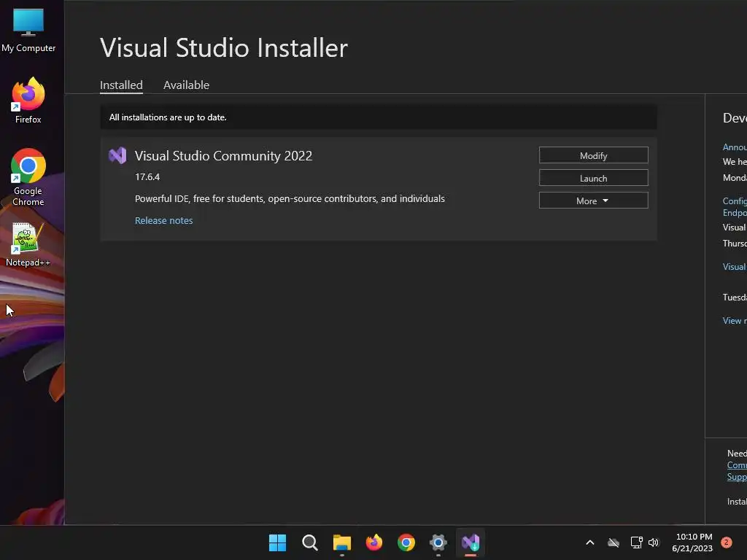Open the Windows Start menu
The image size is (747, 560).
coord(277,542)
